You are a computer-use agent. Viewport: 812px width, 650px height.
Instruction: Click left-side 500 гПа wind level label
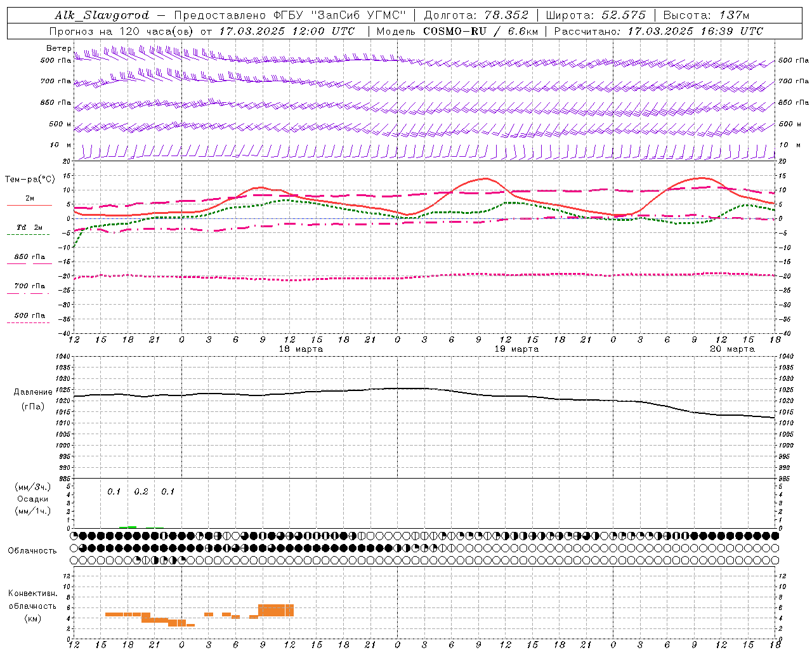[55, 60]
